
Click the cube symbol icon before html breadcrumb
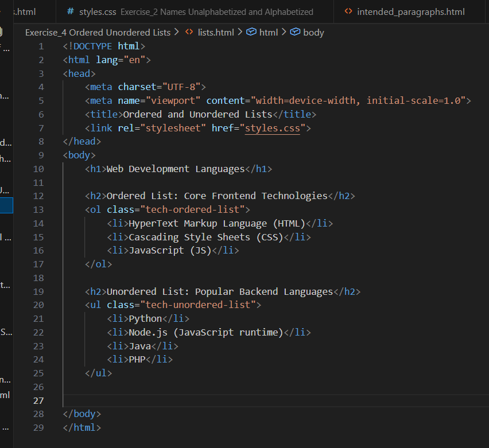[x=251, y=32]
